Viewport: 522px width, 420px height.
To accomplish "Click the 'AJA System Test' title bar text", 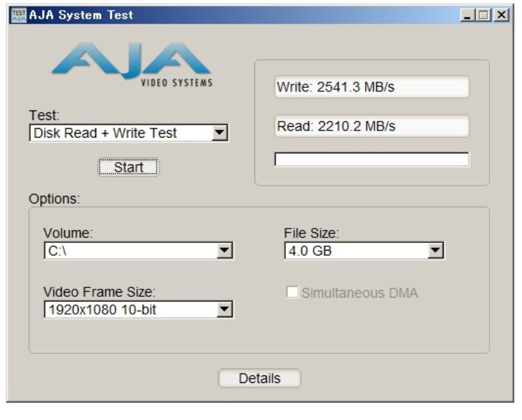I will coord(81,15).
